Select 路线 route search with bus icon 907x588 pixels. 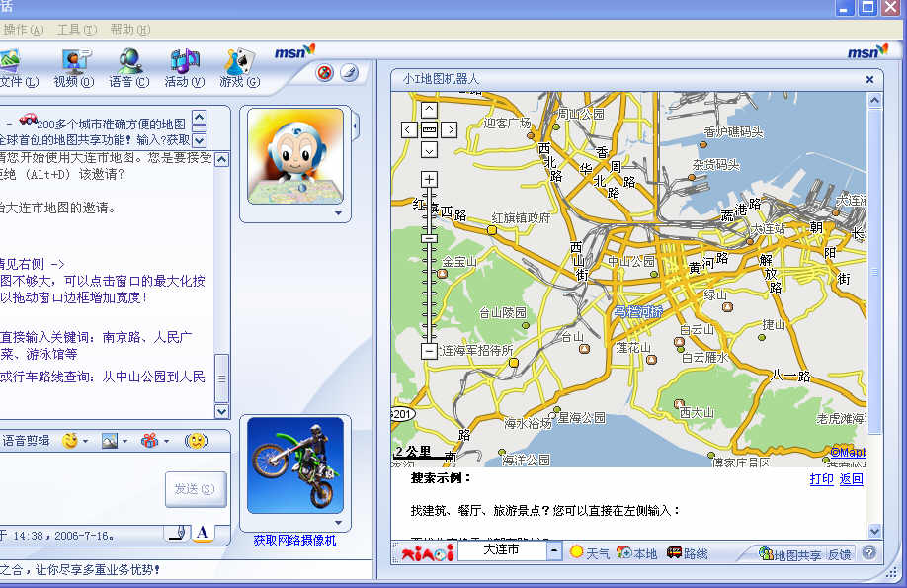pos(688,553)
